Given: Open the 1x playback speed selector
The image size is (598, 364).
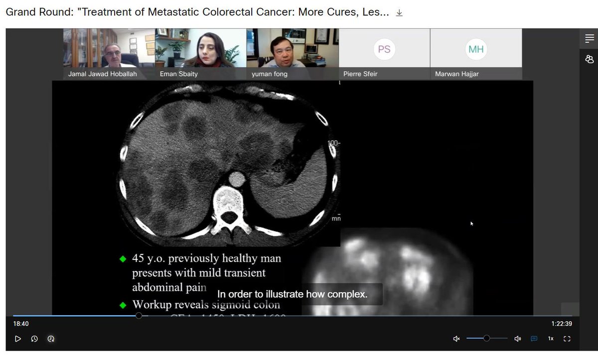Looking at the screenshot, I should coord(550,338).
